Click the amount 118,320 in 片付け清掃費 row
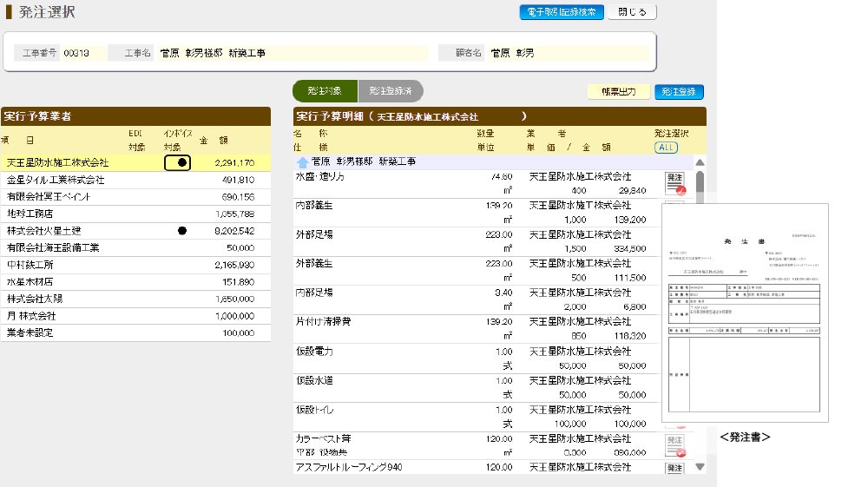This screenshot has width=868, height=487. (630, 336)
